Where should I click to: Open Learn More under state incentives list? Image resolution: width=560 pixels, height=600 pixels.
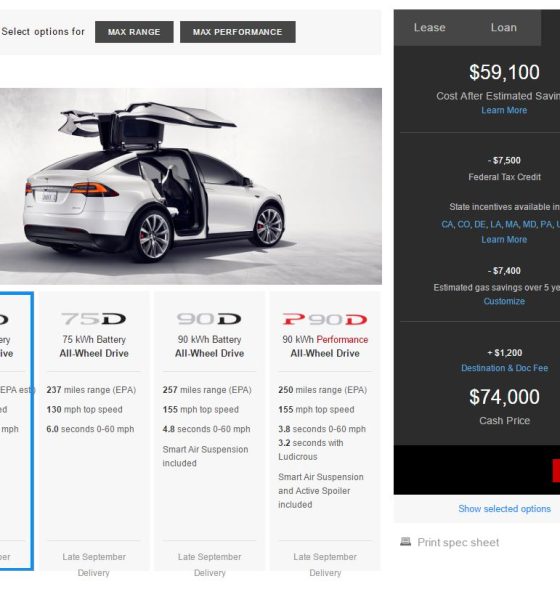(x=504, y=240)
